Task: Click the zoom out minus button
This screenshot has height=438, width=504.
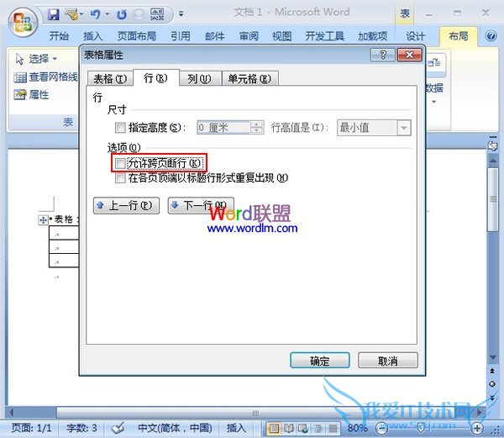Action: [x=381, y=428]
